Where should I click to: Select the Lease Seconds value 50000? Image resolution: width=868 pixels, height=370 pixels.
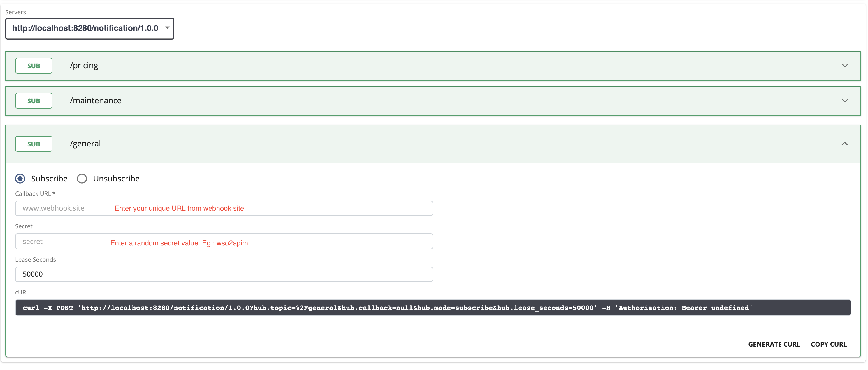(x=224, y=274)
